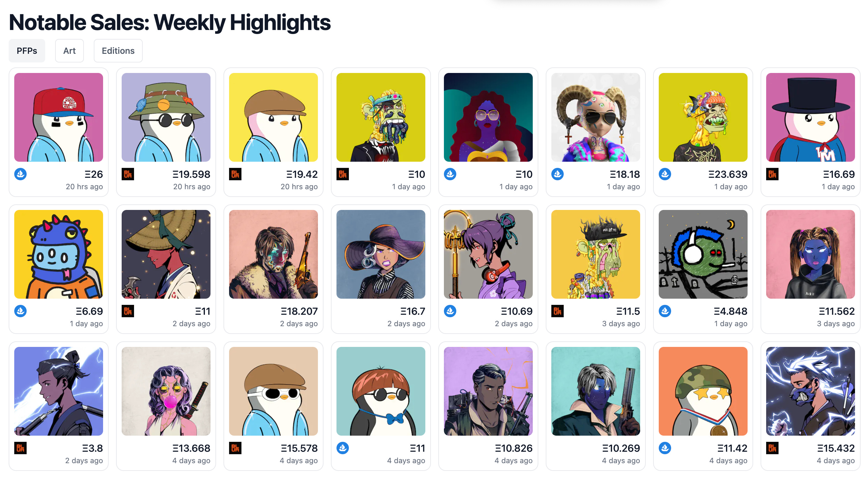The image size is (868, 478).
Task: Open the blue dinosaur astronaut thumbnail priced Ξ6.69
Action: 59,254
